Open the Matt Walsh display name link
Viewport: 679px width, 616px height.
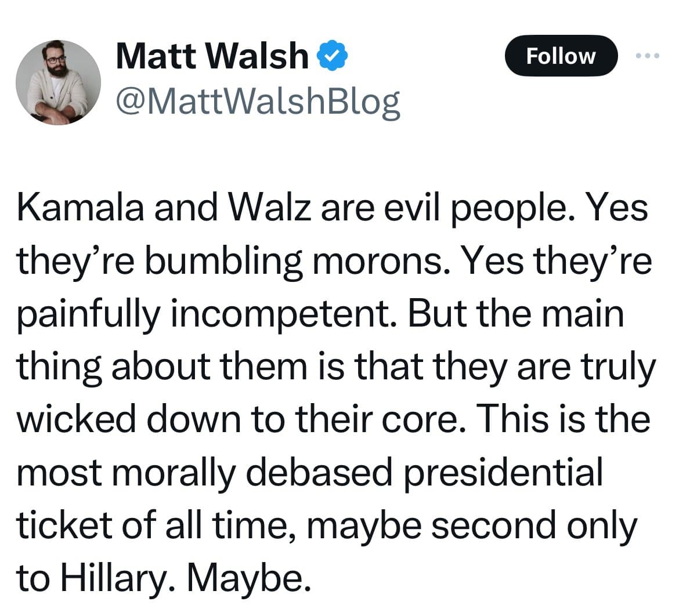click(212, 56)
